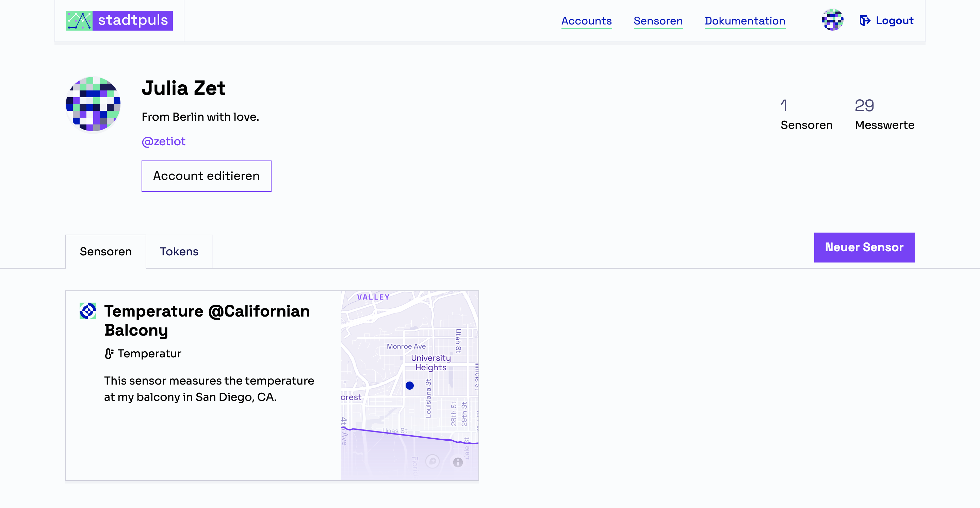
Task: Select the 29 Messwerte statistic
Action: click(884, 115)
